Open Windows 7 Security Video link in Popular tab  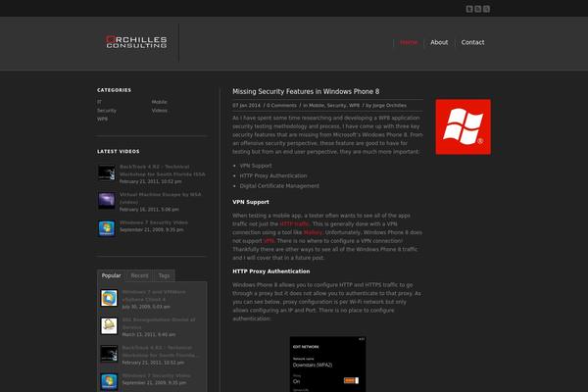click(157, 375)
